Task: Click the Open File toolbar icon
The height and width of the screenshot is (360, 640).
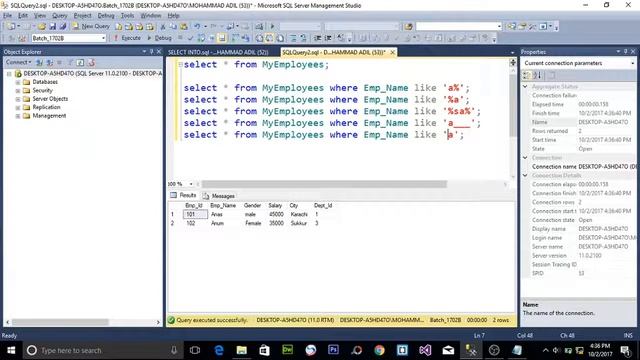Action: coord(42,27)
